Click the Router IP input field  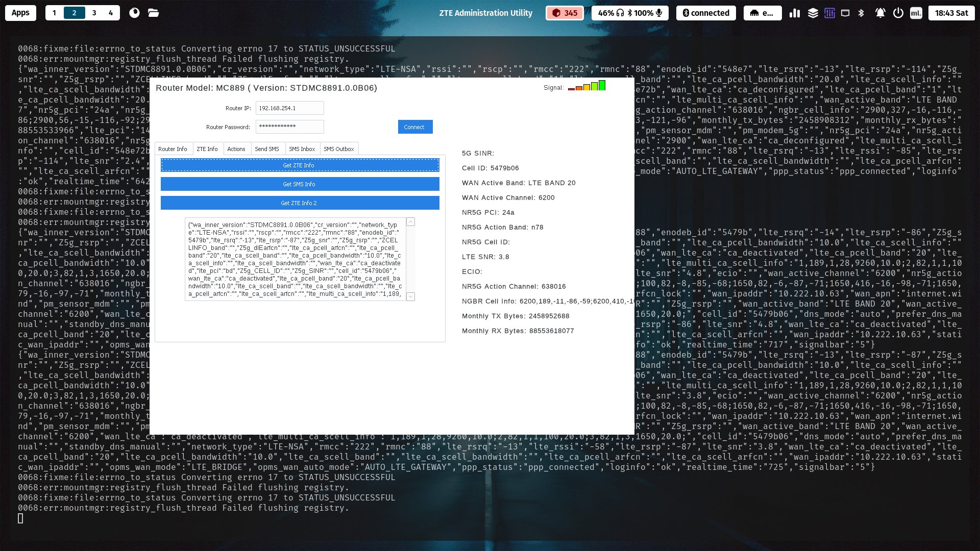click(x=289, y=108)
